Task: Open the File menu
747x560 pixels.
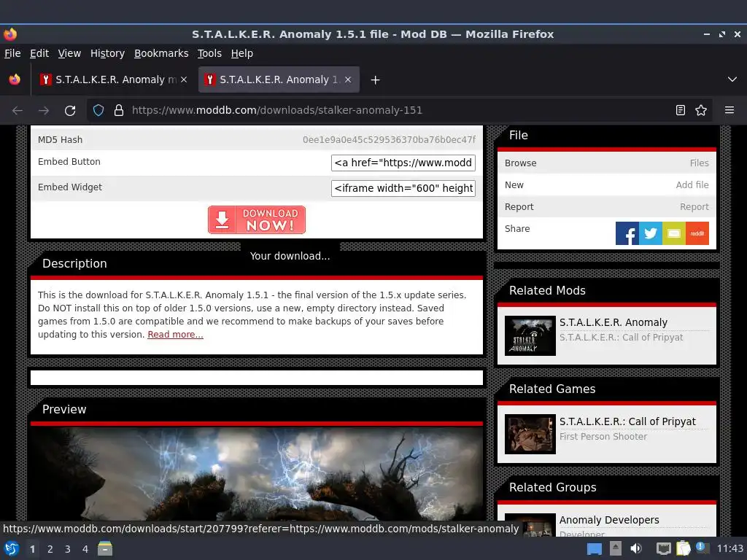Action: pos(12,53)
